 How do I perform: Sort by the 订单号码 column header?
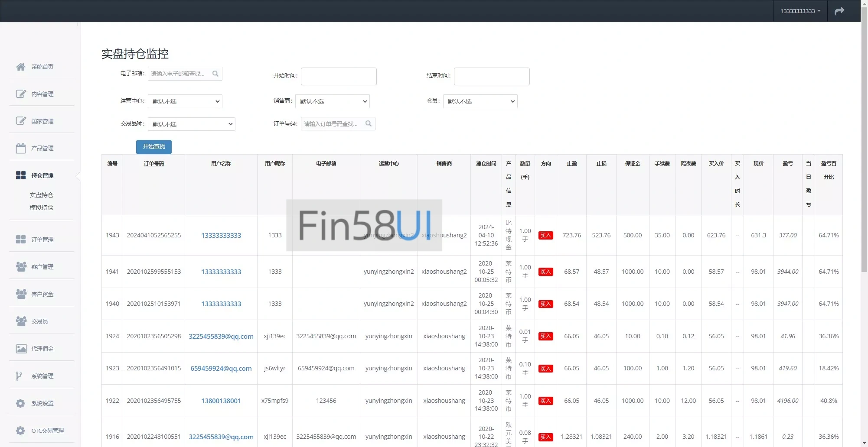click(x=153, y=164)
